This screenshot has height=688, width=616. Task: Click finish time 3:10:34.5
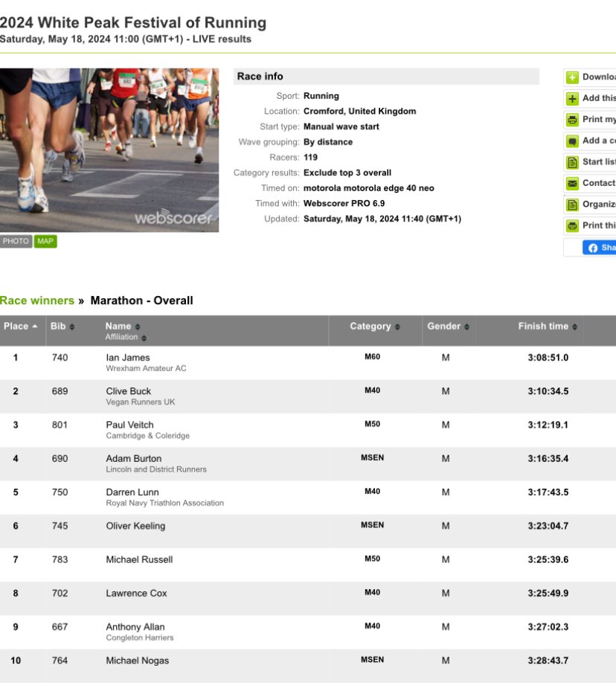pyautogui.click(x=548, y=391)
